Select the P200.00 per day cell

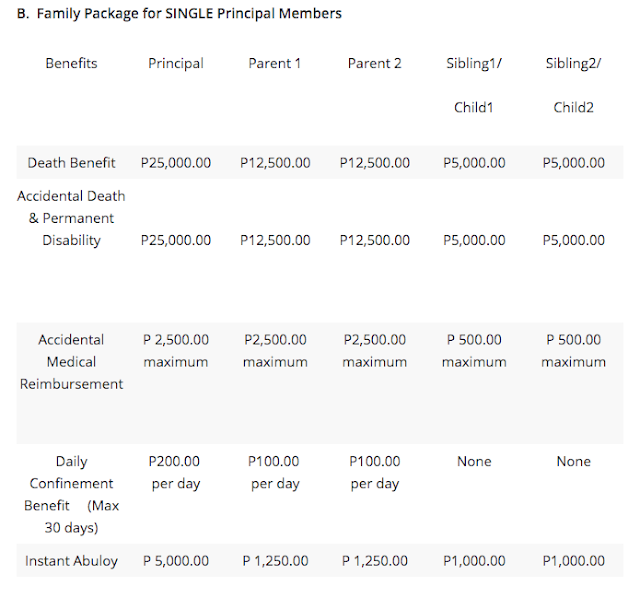(174, 472)
